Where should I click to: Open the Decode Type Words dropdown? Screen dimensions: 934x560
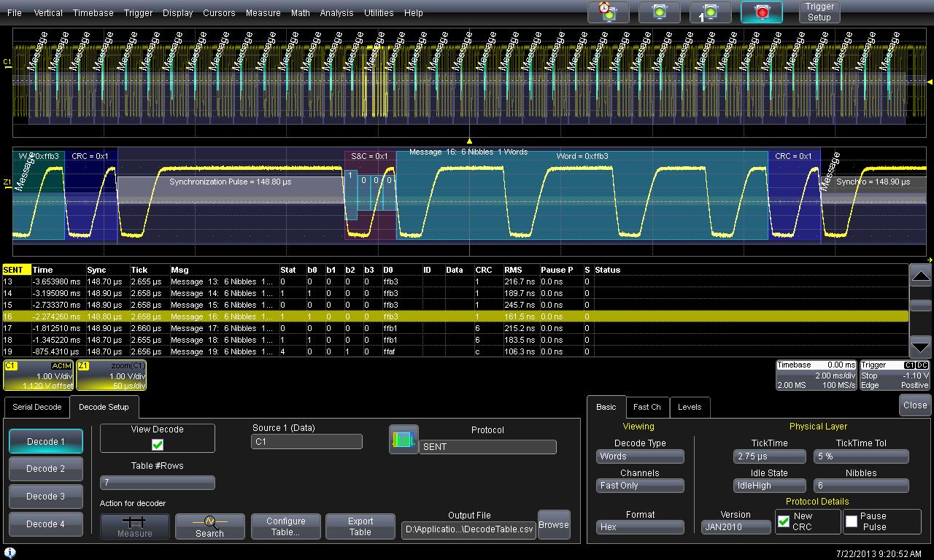[640, 456]
